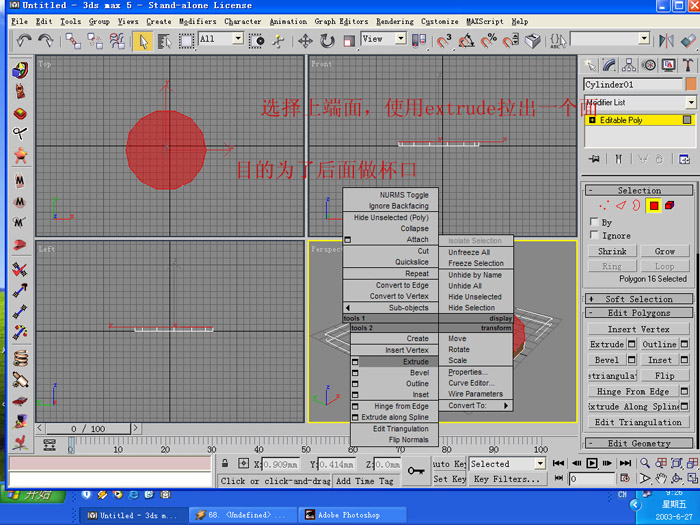Open Convert To submenu in quad menu

tap(477, 405)
